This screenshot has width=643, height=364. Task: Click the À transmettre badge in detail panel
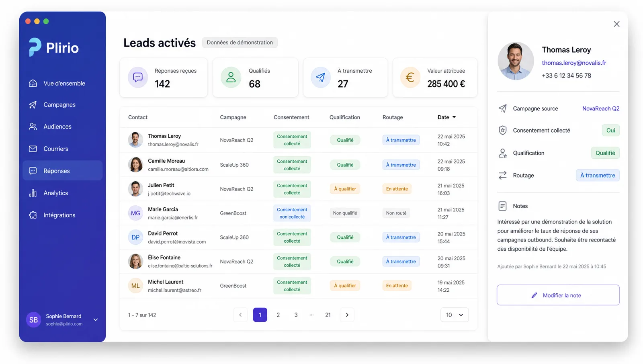coord(598,175)
